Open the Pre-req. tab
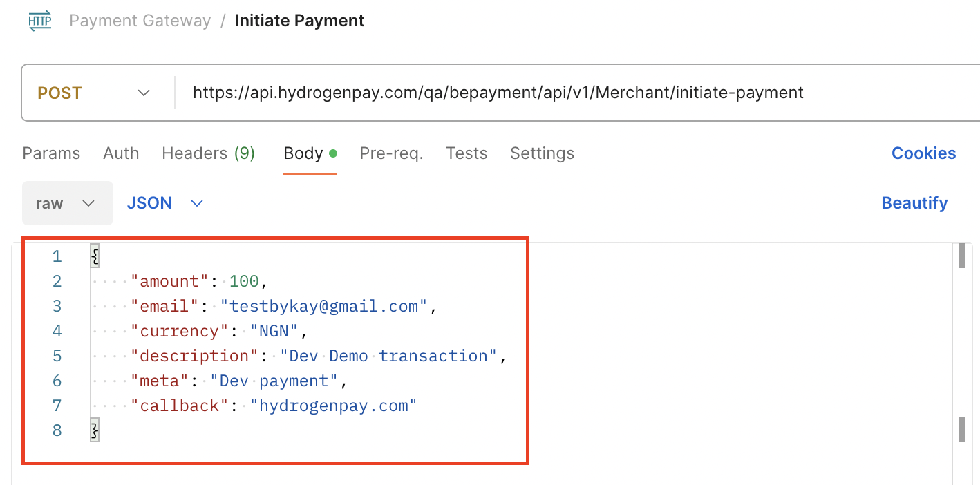980x485 pixels. click(391, 153)
